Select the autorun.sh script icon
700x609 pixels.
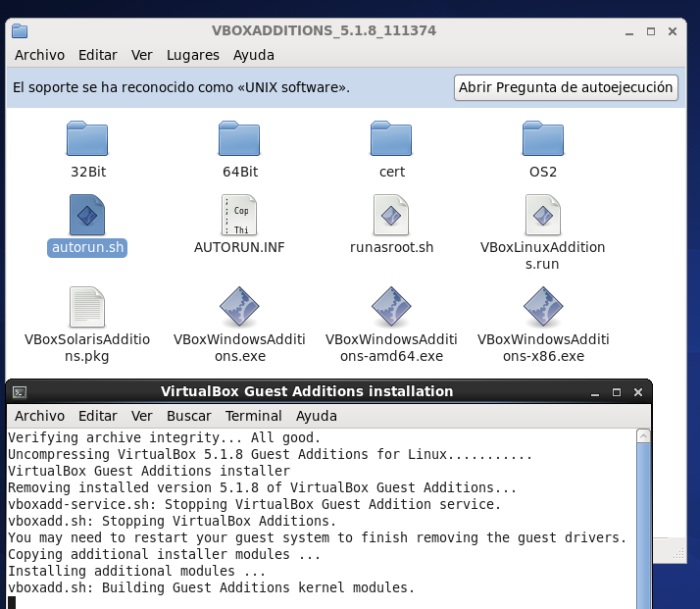click(x=87, y=215)
